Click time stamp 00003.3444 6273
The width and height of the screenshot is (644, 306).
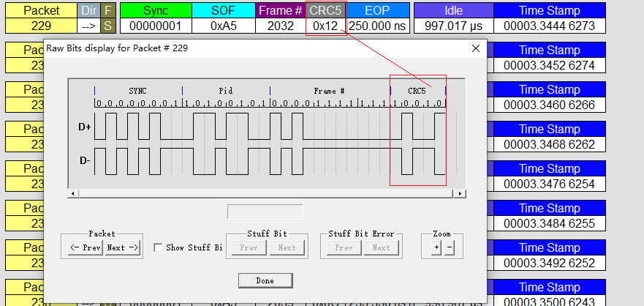549,26
